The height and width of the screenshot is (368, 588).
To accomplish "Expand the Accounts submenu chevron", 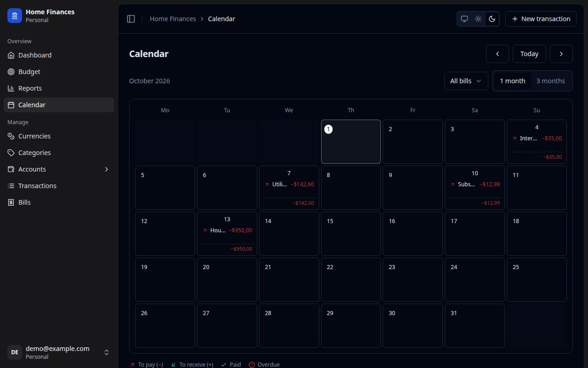I will coord(107,169).
